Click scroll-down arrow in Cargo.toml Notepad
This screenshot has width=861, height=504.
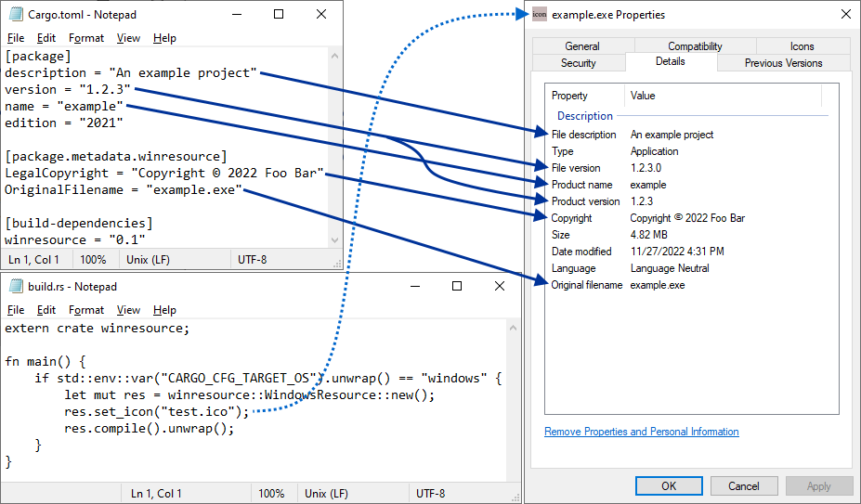point(335,240)
